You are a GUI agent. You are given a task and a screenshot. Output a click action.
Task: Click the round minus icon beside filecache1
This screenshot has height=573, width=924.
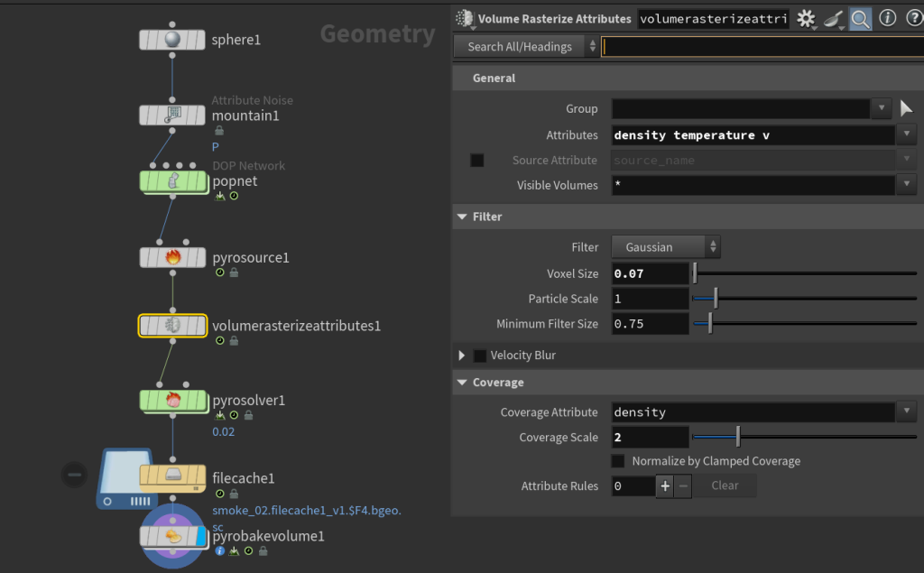click(74, 475)
